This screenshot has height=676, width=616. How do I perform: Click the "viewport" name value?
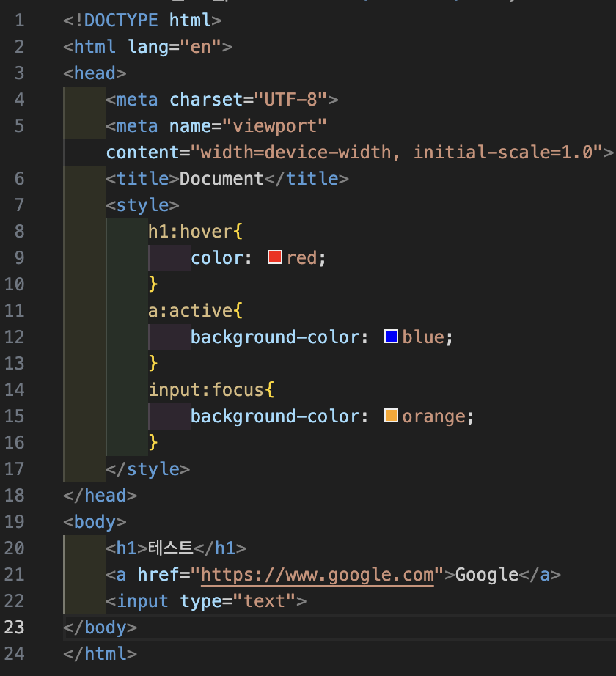click(x=274, y=126)
